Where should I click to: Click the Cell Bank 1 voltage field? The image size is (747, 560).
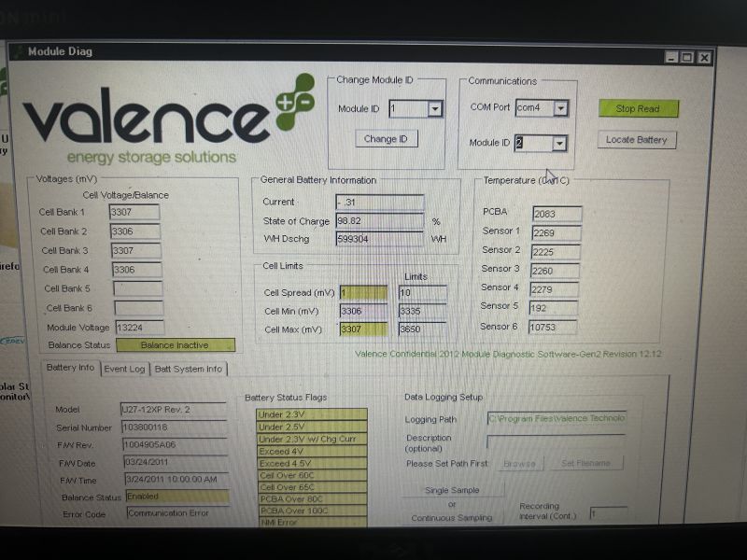tap(134, 213)
